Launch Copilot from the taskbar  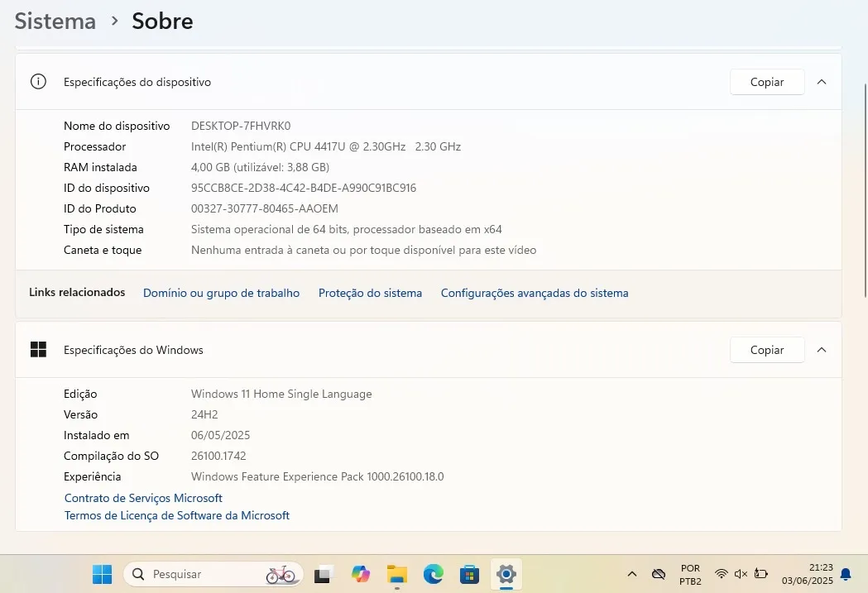(x=361, y=574)
